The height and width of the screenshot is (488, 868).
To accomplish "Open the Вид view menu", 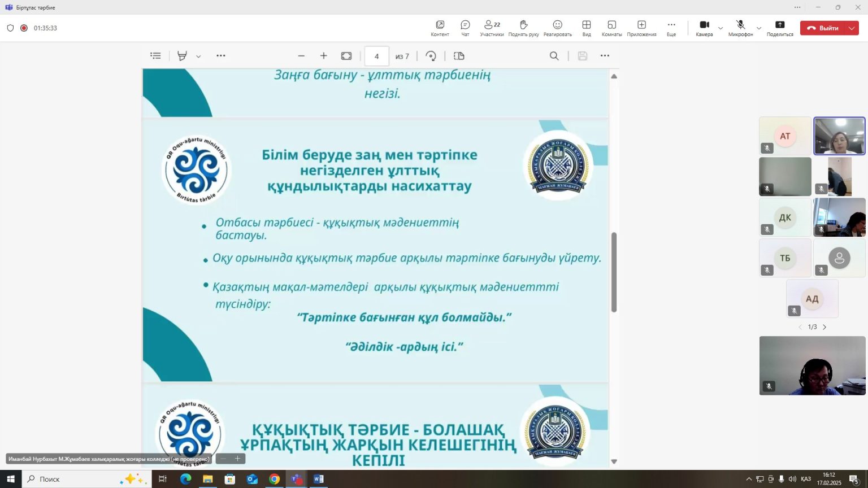I will [x=587, y=28].
